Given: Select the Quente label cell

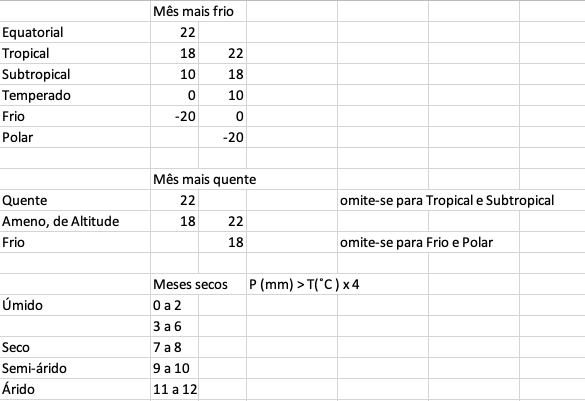Looking at the screenshot, I should (x=75, y=200).
